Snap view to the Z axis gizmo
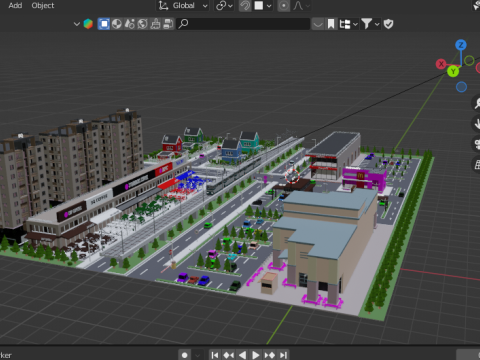This screenshot has height=360, width=480. click(x=461, y=45)
